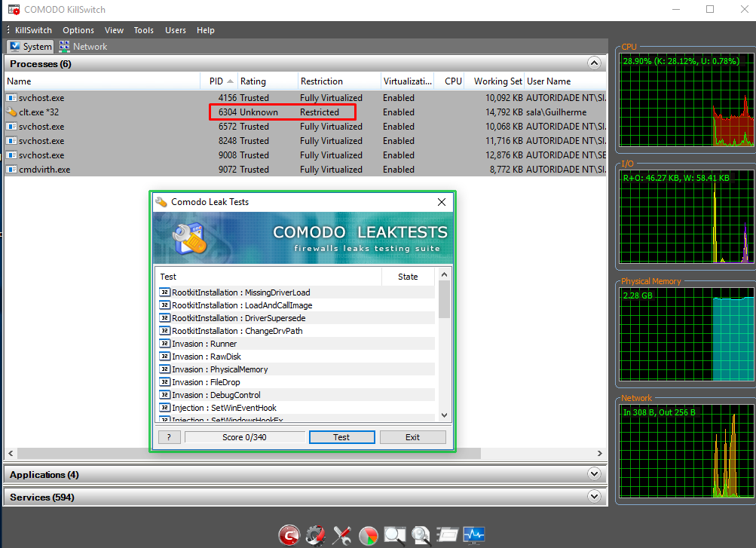Click the Physical Memory graph
The height and width of the screenshot is (548, 756).
[x=687, y=334]
